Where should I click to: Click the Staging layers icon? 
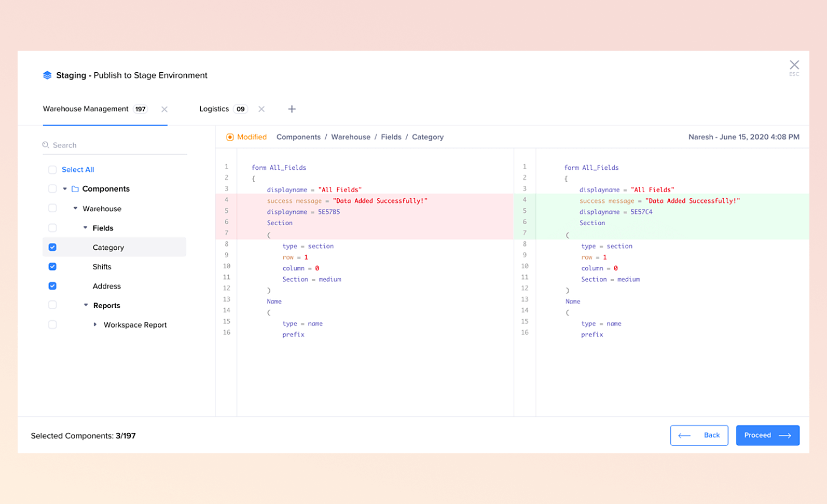(x=47, y=75)
